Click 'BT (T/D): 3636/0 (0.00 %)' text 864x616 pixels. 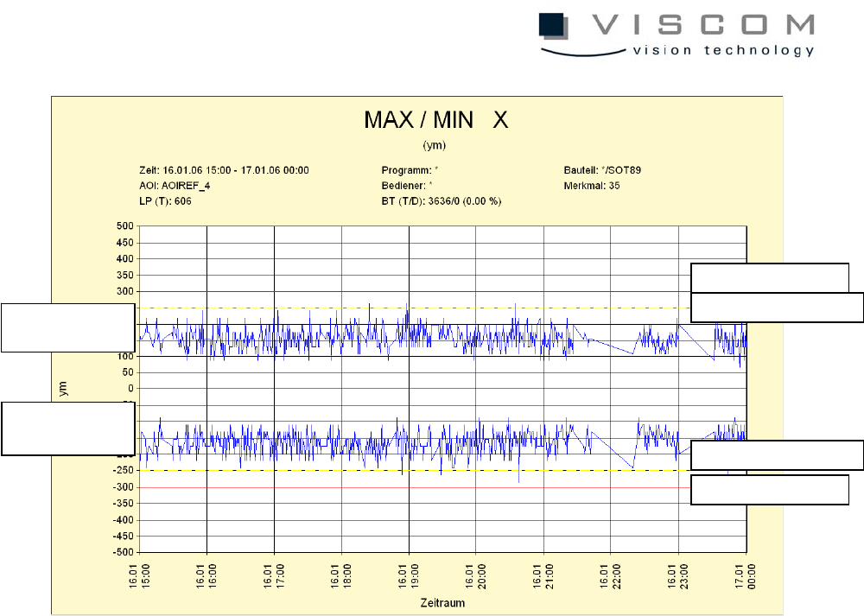pyautogui.click(x=442, y=201)
